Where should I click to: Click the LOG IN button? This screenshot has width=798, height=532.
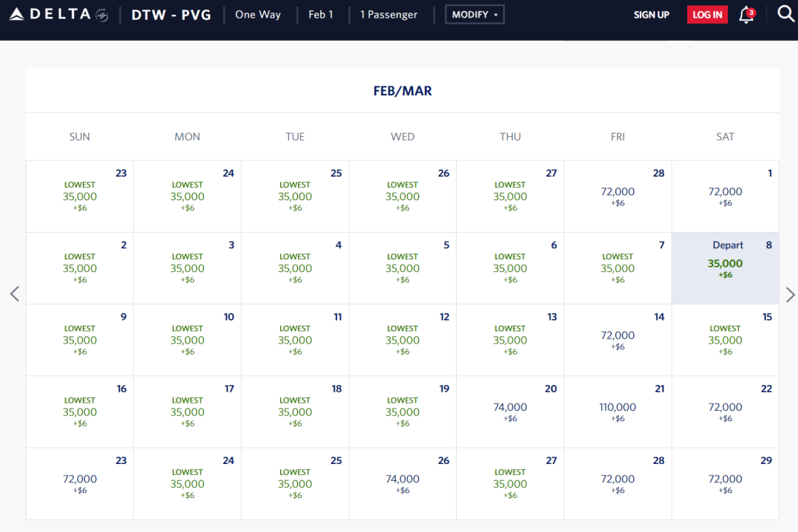[x=707, y=15]
